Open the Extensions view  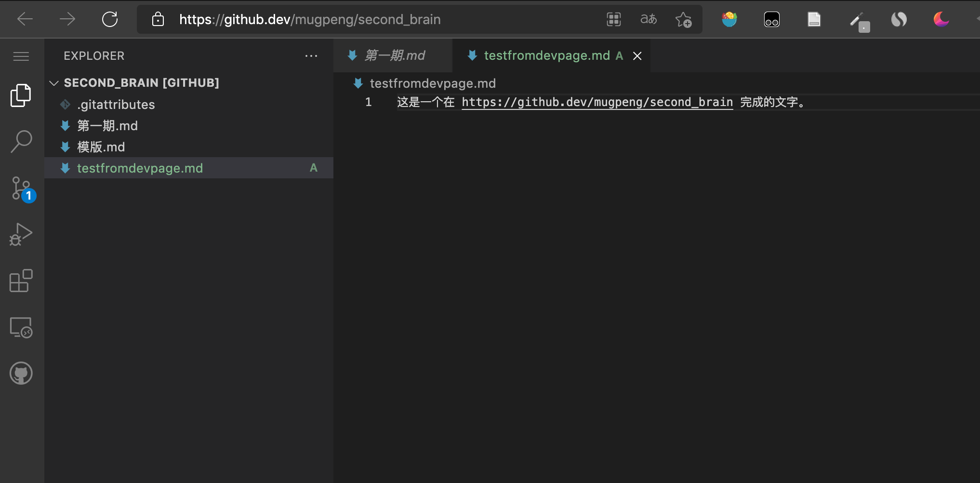(21, 281)
